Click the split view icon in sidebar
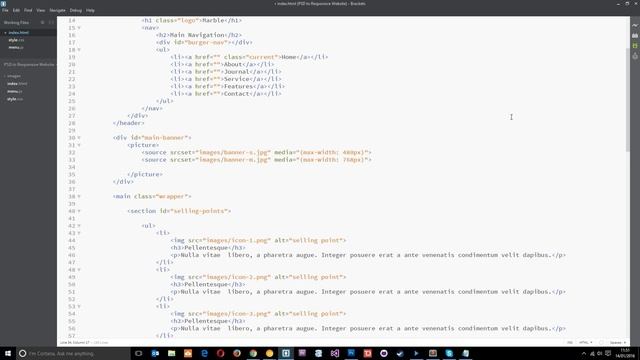Screen dimensions: 640x360 coord(51,22)
